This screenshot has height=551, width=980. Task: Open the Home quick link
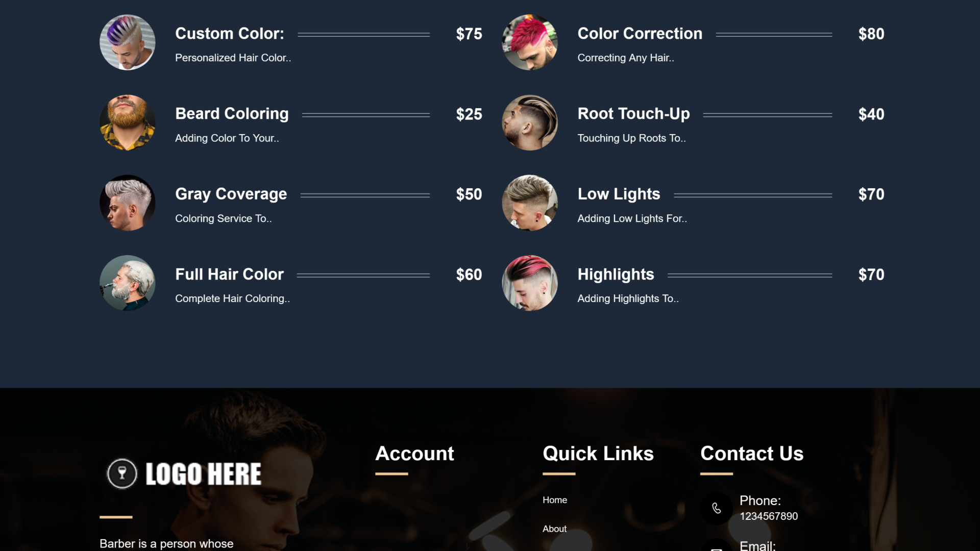point(555,500)
